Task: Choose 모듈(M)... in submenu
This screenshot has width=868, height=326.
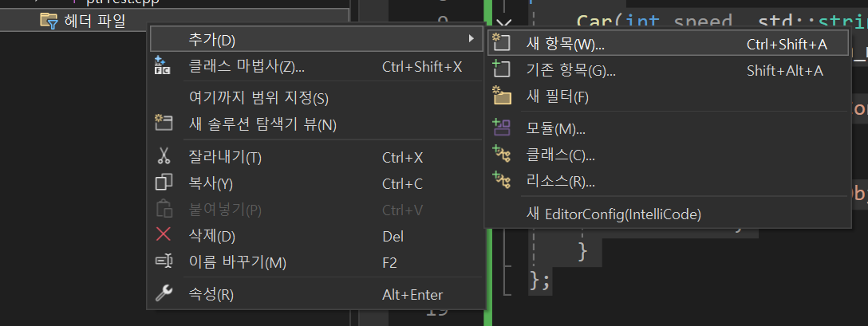Action: 668,129
